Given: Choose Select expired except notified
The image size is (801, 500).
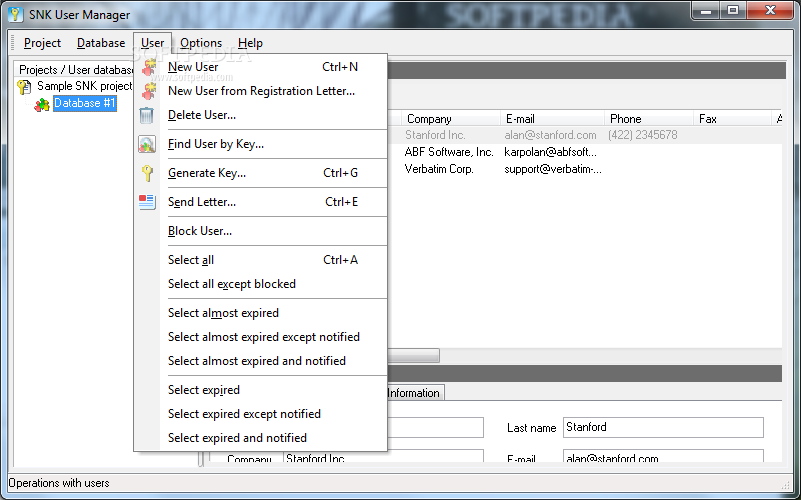Looking at the screenshot, I should 261,414.
